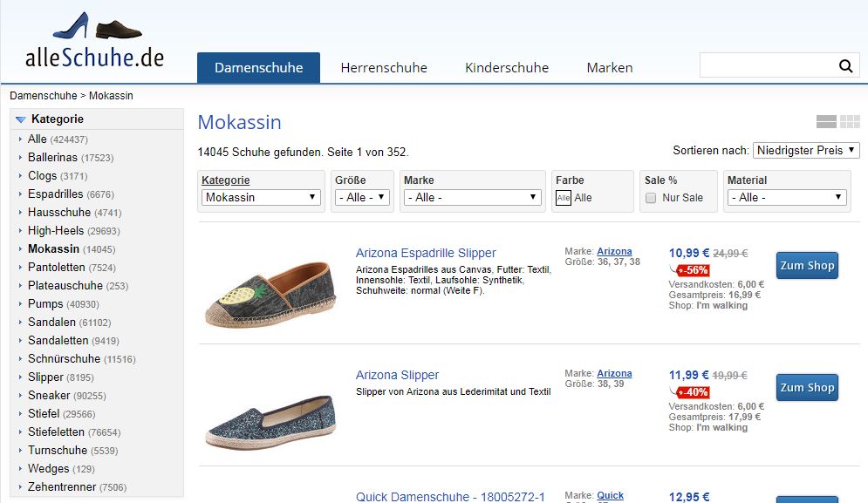
Task: Open the Sortieren nach dropdown
Action: coord(806,151)
